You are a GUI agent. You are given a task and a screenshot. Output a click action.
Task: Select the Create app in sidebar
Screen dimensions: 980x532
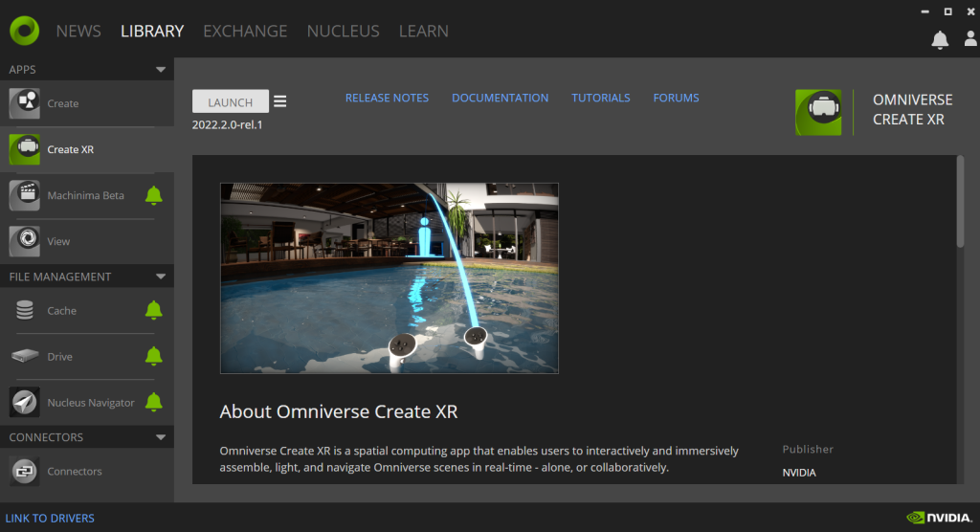click(x=63, y=103)
